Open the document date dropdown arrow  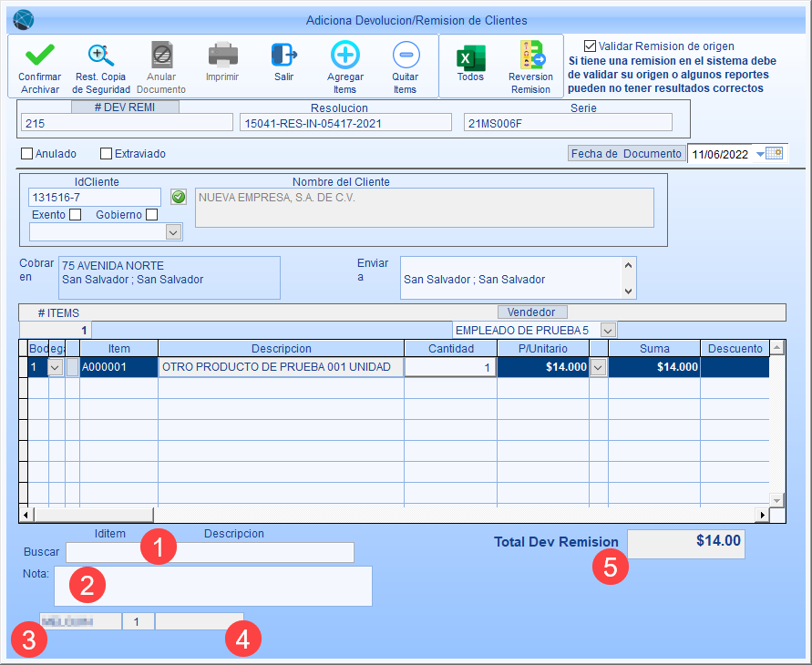pos(760,154)
